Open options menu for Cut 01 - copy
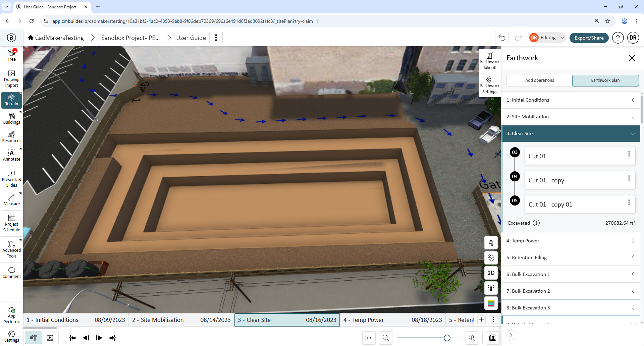 click(629, 178)
